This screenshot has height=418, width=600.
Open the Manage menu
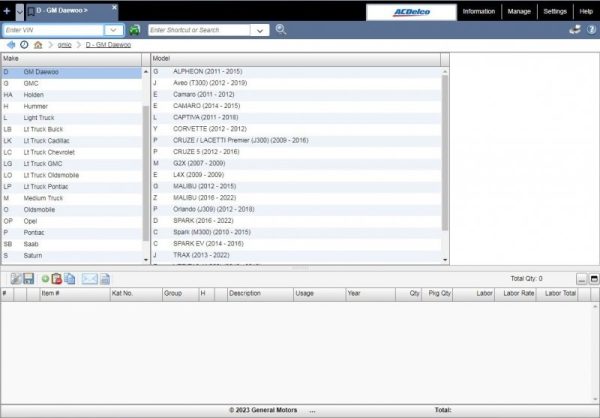(x=519, y=11)
